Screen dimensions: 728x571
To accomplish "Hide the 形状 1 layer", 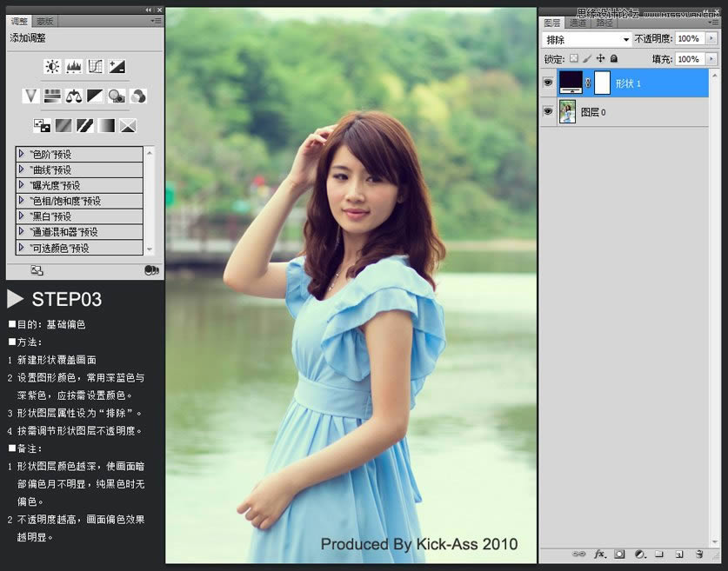I will pyautogui.click(x=548, y=83).
